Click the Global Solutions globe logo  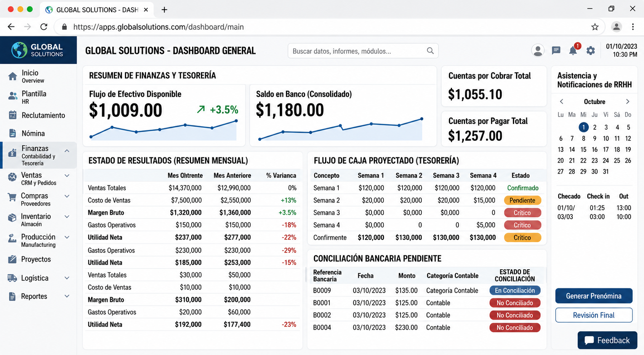19,50
